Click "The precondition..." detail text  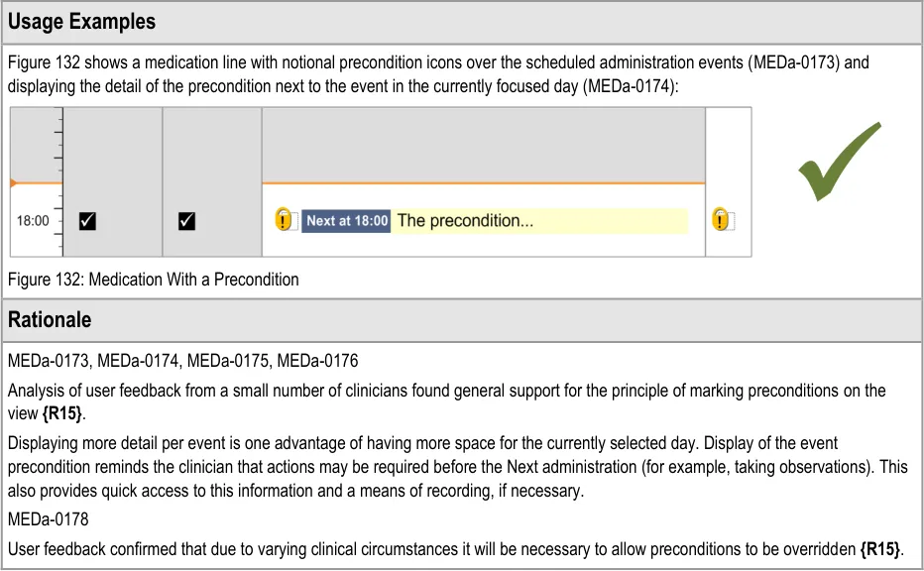click(465, 221)
